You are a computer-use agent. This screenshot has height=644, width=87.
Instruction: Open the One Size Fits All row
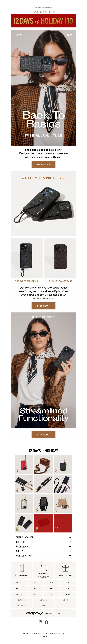click(43, 555)
